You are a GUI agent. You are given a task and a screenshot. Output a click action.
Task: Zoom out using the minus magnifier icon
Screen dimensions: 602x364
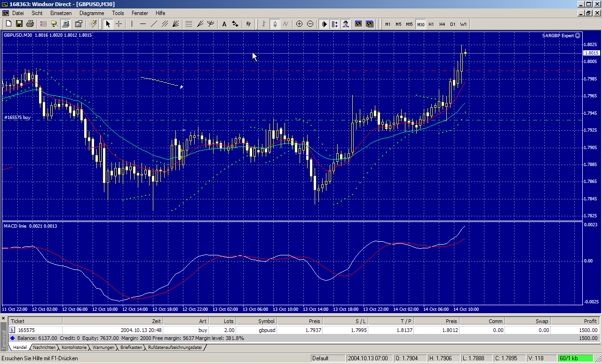pyautogui.click(x=310, y=24)
